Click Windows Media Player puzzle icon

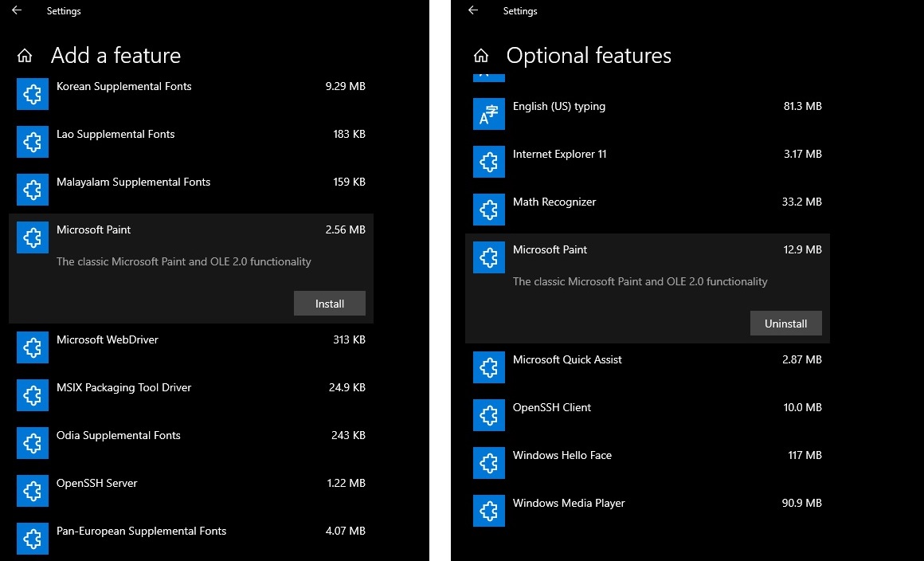[x=489, y=510]
